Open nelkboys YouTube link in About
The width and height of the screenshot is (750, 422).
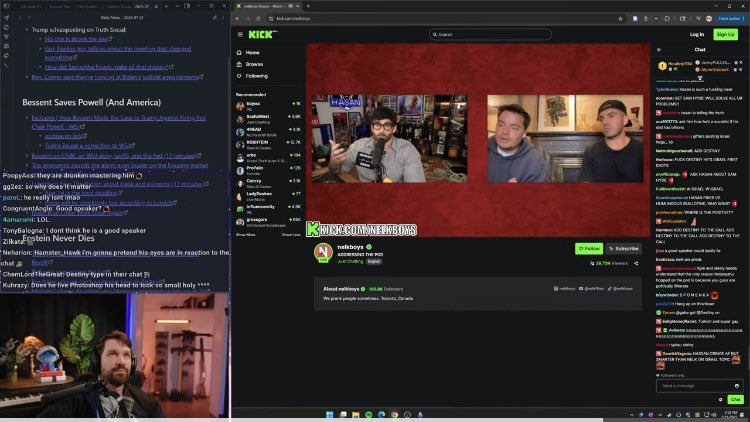pos(591,289)
